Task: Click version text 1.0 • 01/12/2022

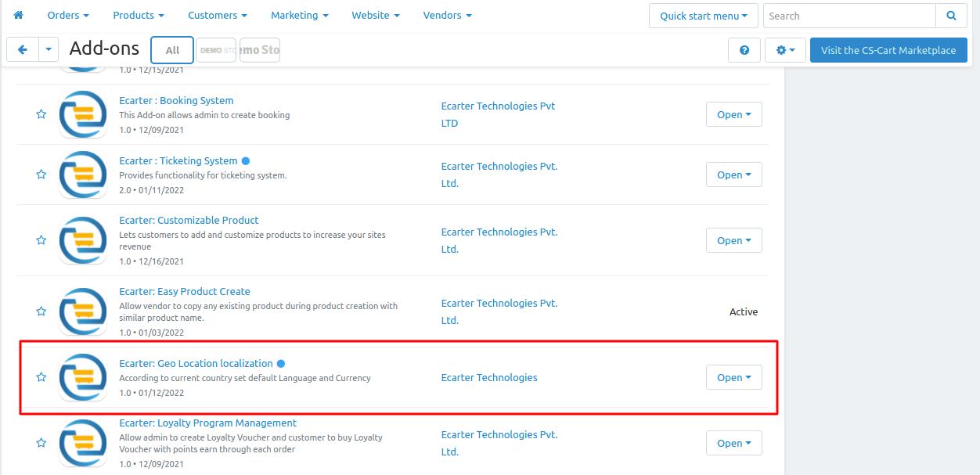Action: coord(151,393)
